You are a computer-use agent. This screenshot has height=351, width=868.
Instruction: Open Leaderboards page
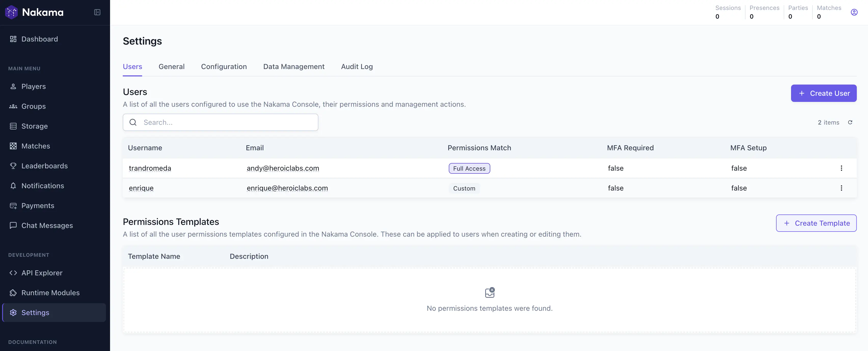54,166
